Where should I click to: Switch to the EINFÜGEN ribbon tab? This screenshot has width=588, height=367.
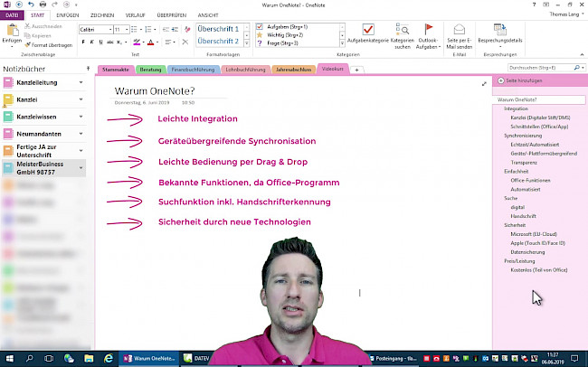tap(68, 15)
